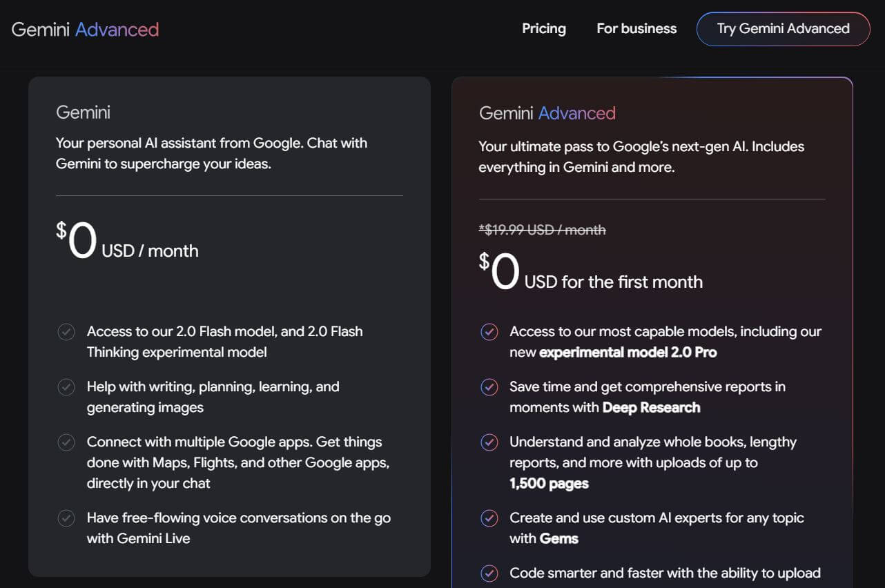
Task: Click the checkmark beside writing and planning feature
Action: [66, 387]
